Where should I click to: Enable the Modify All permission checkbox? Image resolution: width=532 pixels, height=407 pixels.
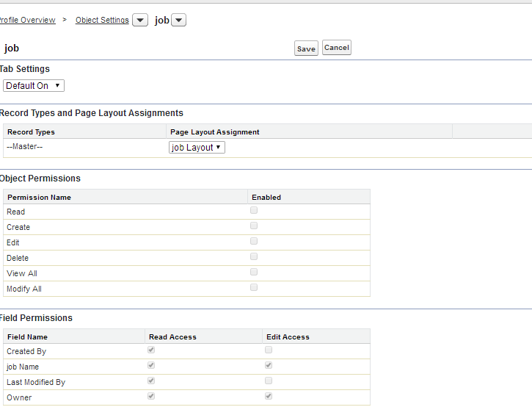[254, 287]
